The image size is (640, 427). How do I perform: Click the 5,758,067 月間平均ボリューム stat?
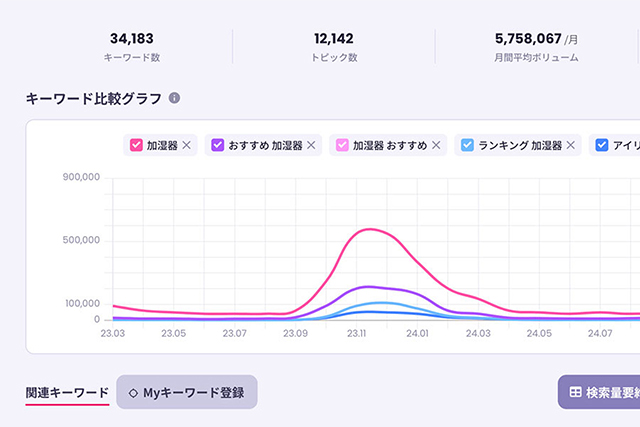[536, 46]
